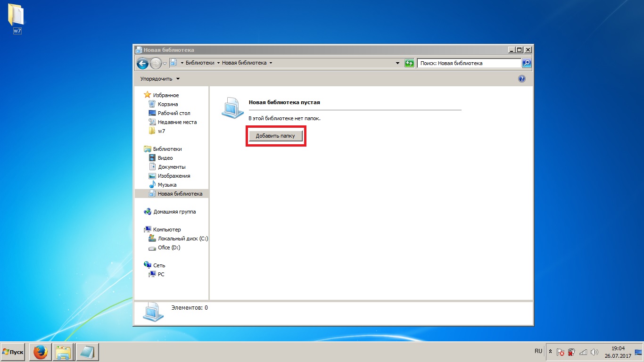Launch Firefox from the taskbar

40,352
